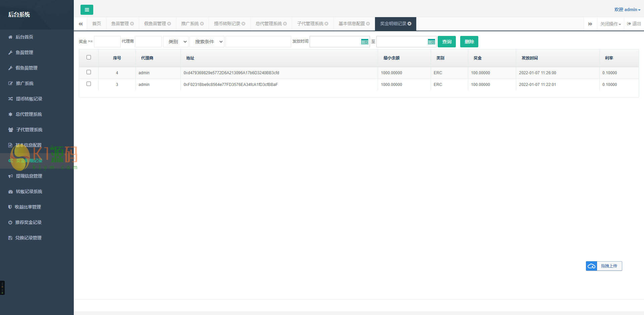Click the 发放时间 value 2022-01-07 11:22:01

coord(537,85)
